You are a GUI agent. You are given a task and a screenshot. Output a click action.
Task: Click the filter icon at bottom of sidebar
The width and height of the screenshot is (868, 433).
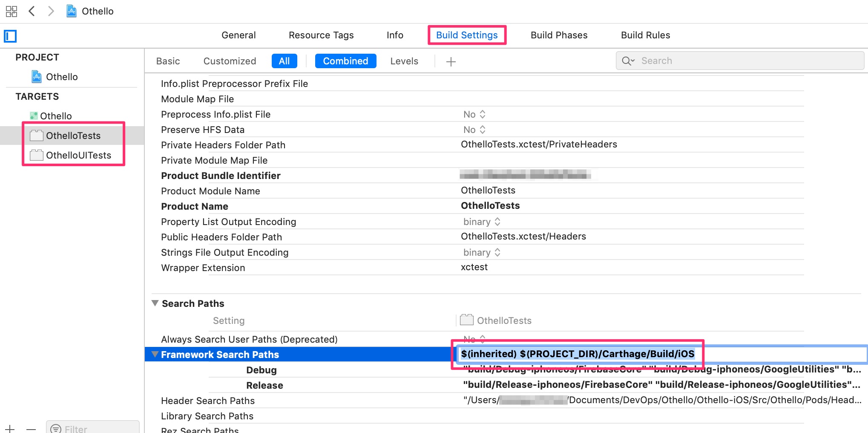(55, 429)
